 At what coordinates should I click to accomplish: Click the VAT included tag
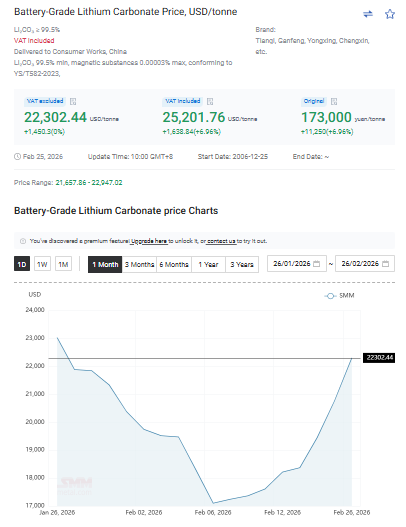pyautogui.click(x=182, y=101)
